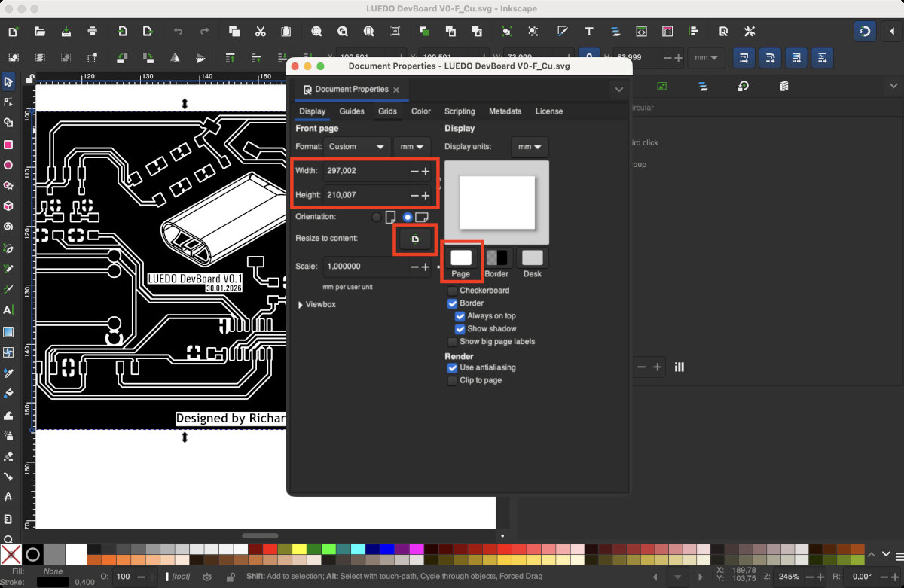Select the Rectangle tool
This screenshot has width=904, height=588.
[8, 144]
